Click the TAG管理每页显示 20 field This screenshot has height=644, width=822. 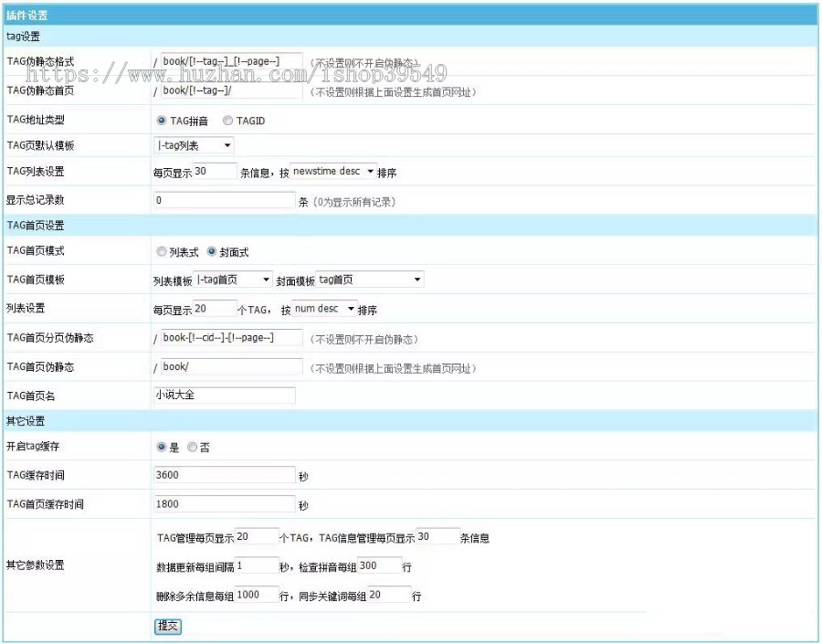pyautogui.click(x=257, y=536)
